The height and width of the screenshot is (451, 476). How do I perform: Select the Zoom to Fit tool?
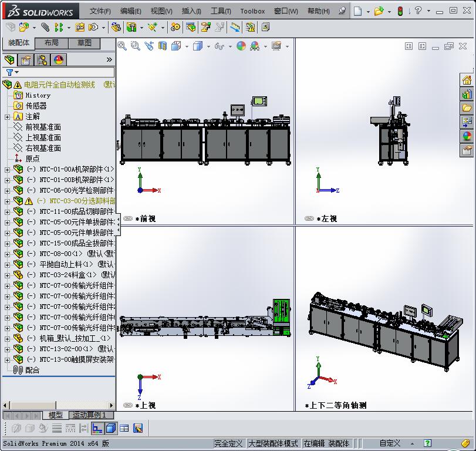(x=122, y=46)
